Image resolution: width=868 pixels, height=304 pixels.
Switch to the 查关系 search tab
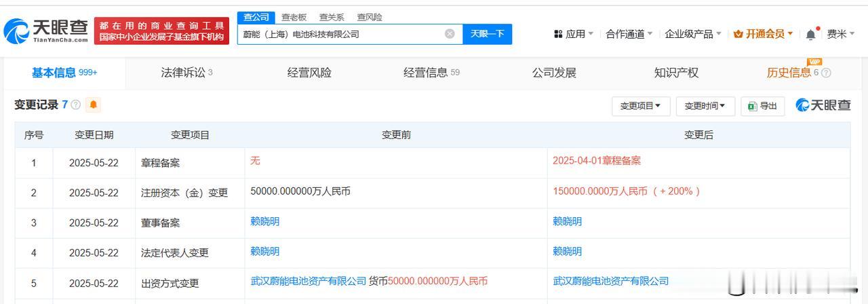332,17
